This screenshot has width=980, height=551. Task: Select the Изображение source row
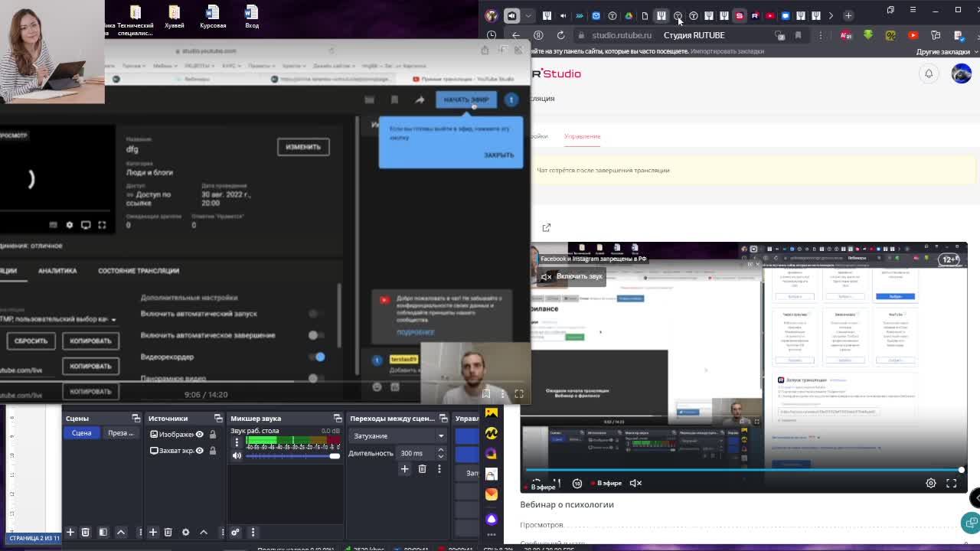pyautogui.click(x=182, y=434)
